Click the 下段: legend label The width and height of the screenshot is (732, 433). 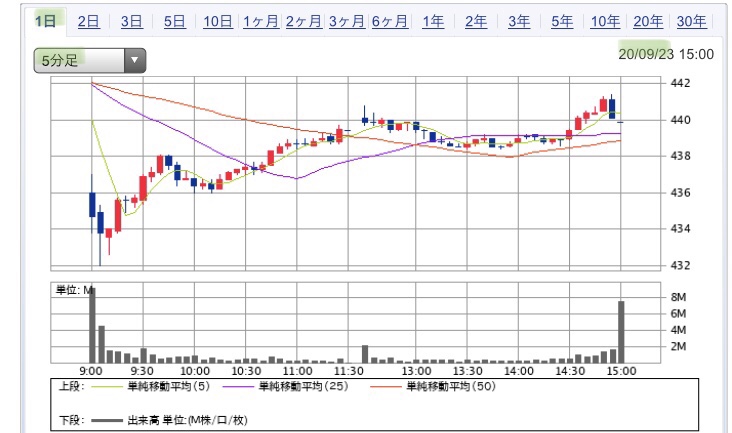point(71,420)
